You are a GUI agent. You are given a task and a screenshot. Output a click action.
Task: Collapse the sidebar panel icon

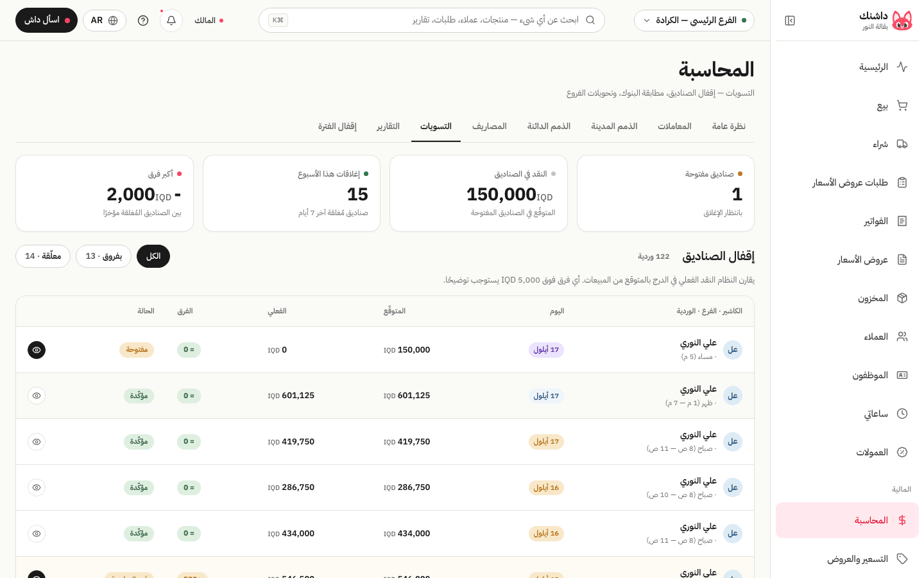pyautogui.click(x=790, y=21)
